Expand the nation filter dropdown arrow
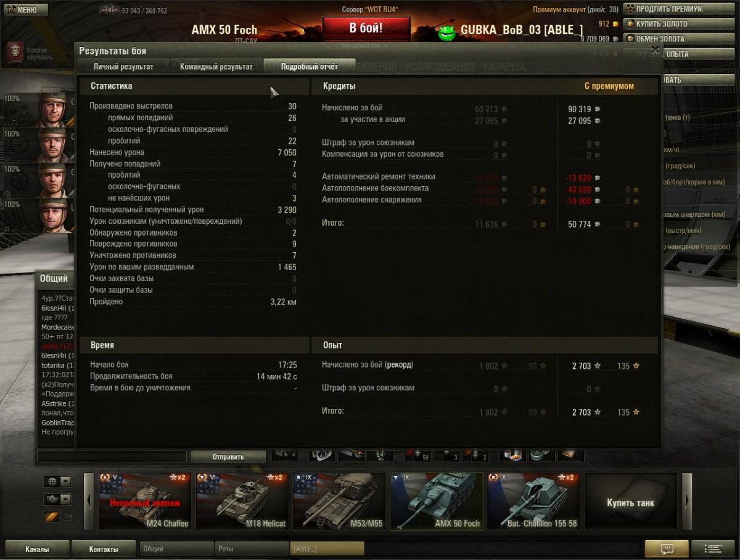This screenshot has height=560, width=740. point(65,482)
